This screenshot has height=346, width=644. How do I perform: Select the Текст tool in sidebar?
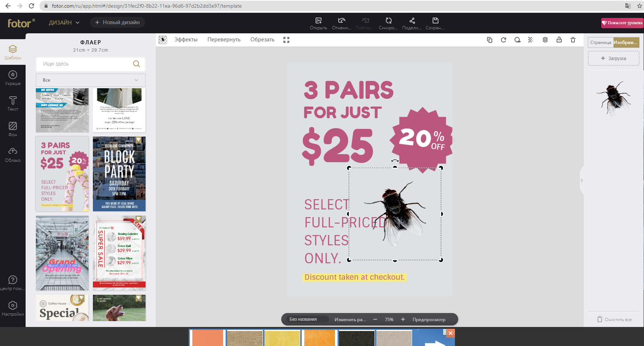click(x=12, y=104)
